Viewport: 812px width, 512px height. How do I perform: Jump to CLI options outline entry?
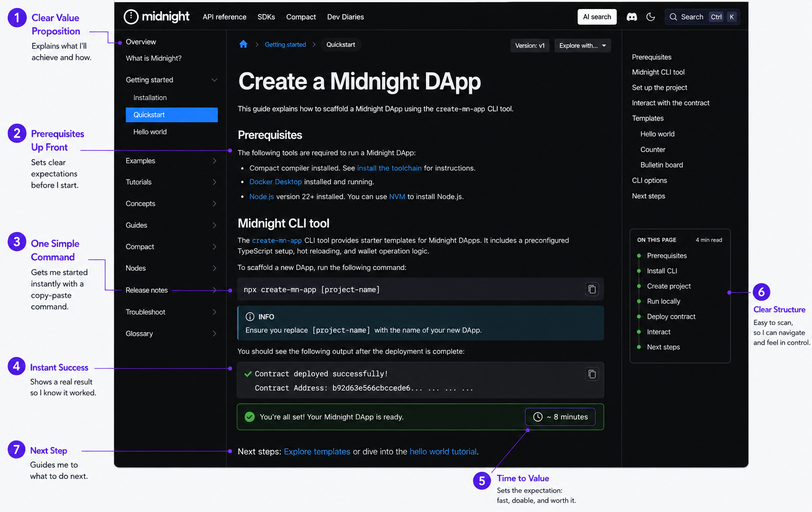[x=649, y=181]
